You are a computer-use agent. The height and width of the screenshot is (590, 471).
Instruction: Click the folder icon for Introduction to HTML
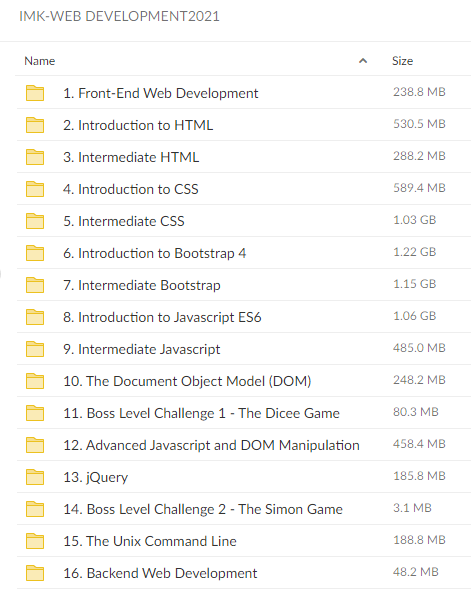[x=35, y=125]
